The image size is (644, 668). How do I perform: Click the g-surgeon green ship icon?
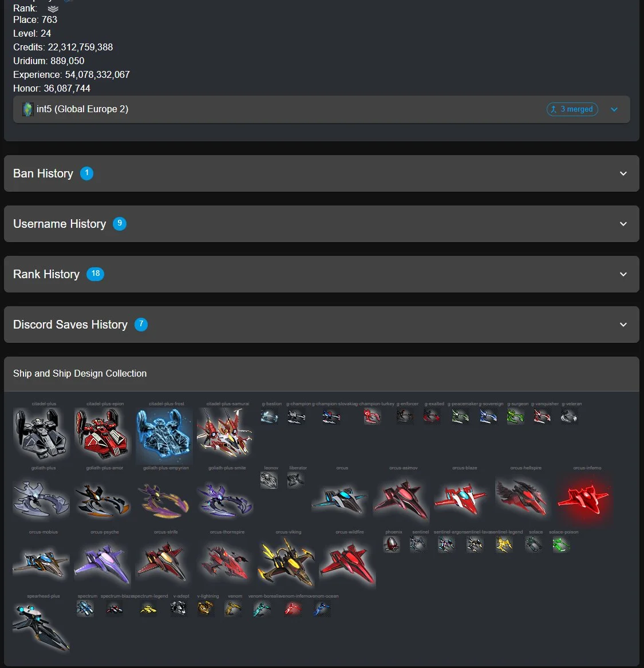515,416
